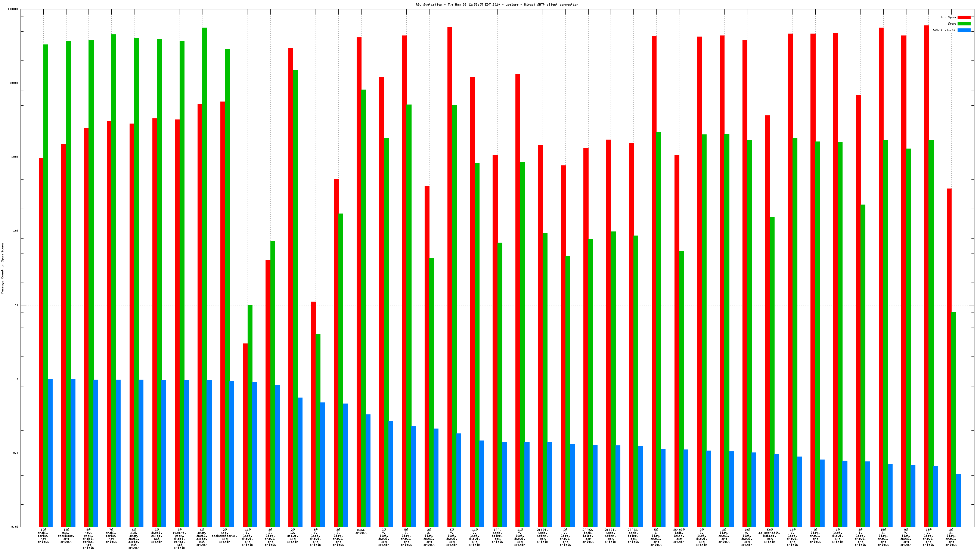Click the 100 y-axis tick label
The width and height of the screenshot is (980, 551).
click(x=15, y=231)
